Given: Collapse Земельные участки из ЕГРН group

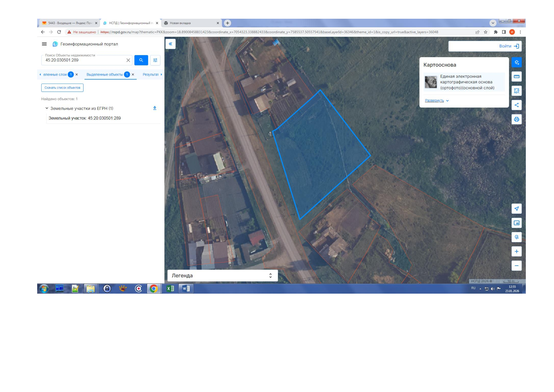Looking at the screenshot, I should tap(47, 108).
